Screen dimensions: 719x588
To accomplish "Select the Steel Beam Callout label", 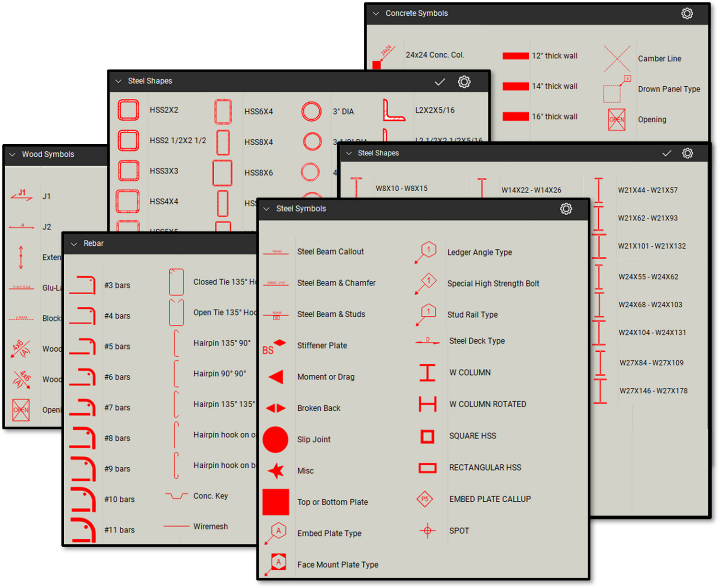I will point(330,252).
